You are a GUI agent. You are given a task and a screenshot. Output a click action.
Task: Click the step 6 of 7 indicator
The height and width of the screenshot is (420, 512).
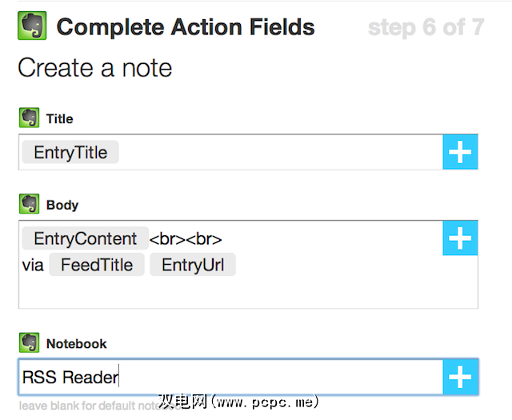coord(426,27)
